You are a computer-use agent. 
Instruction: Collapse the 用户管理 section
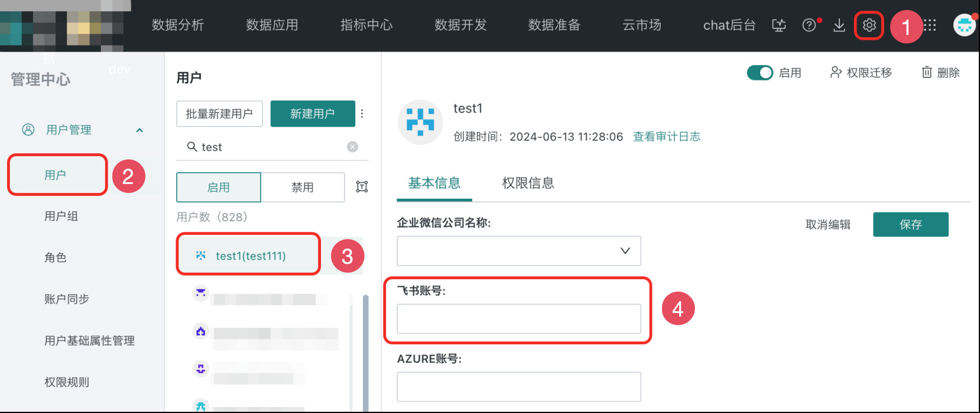(x=139, y=130)
